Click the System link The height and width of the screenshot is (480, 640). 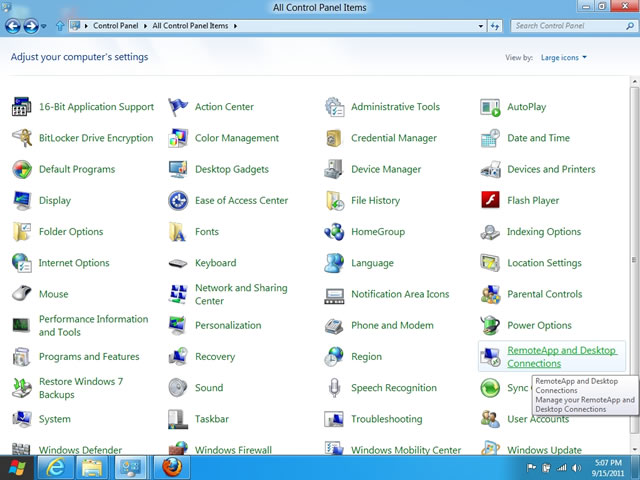pyautogui.click(x=55, y=419)
